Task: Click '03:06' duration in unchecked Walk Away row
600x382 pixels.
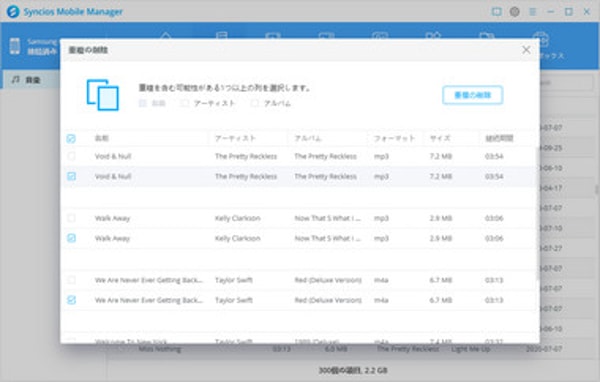Action: coord(494,218)
